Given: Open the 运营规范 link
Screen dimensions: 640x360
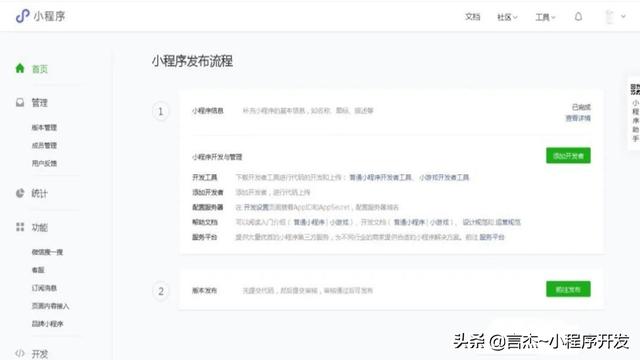Looking at the screenshot, I should coord(508,222).
